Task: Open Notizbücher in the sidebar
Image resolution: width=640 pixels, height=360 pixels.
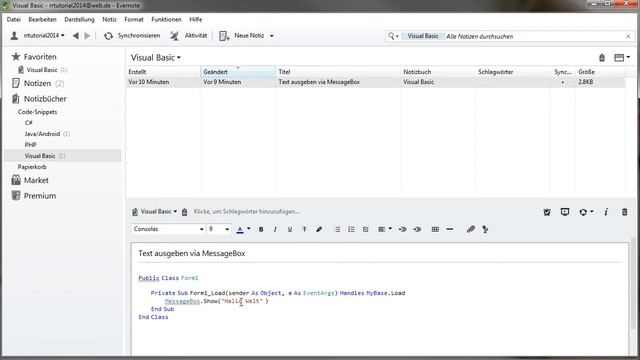Action: (39, 99)
